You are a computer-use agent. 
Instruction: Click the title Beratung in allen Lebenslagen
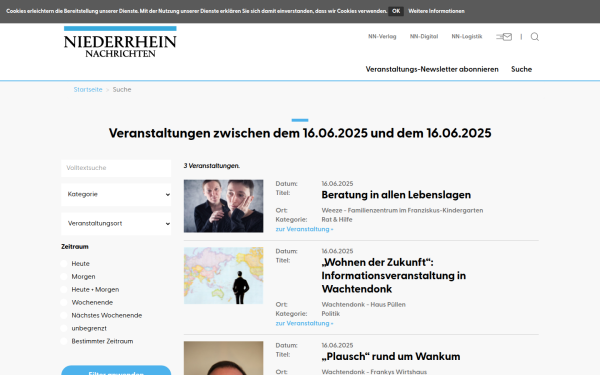pyautogui.click(x=396, y=195)
